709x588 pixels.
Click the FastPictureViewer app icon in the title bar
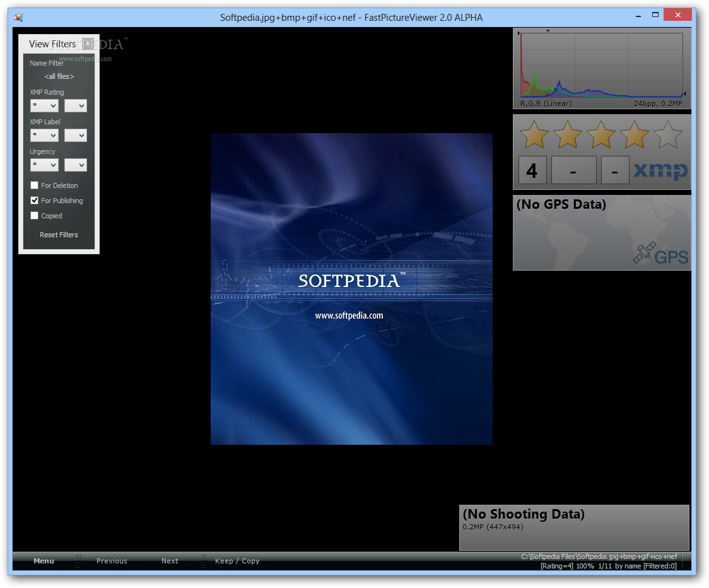[18, 18]
